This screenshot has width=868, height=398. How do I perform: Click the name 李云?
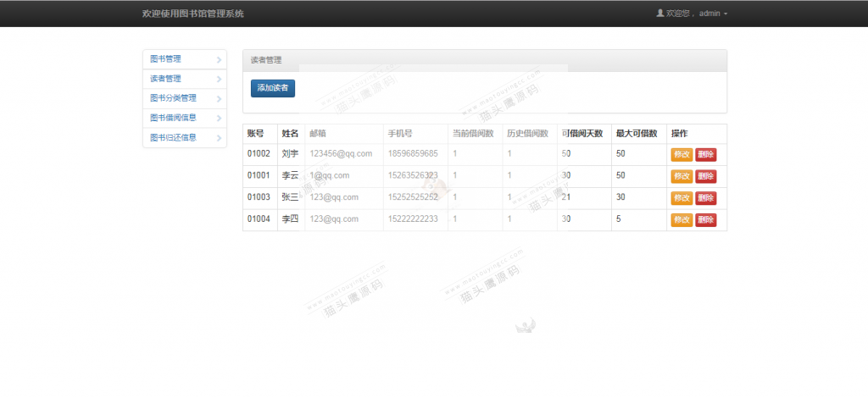(290, 175)
